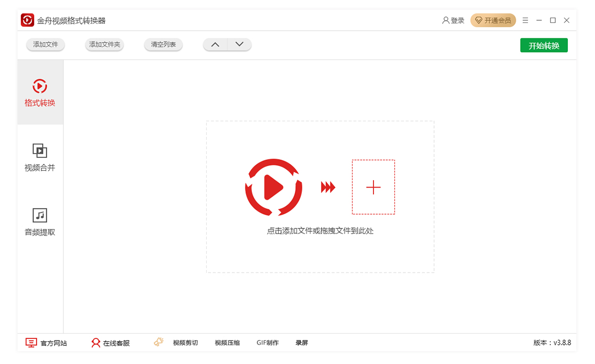Click the 添加文件 button
This screenshot has width=595, height=364.
(46, 45)
